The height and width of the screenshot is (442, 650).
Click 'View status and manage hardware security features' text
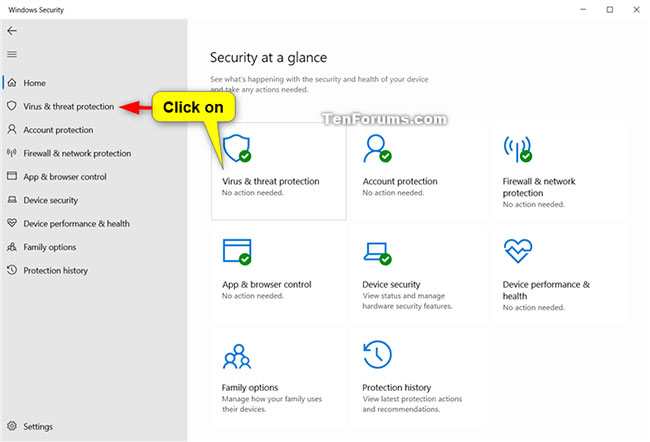(407, 301)
